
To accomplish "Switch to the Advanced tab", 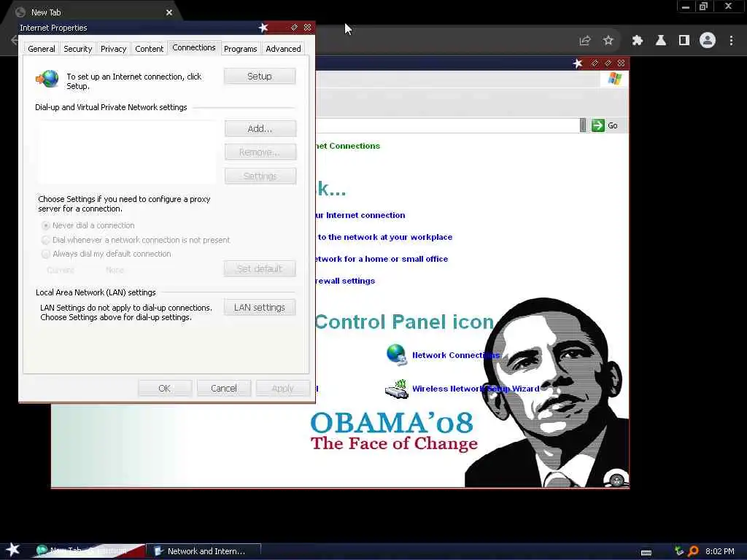I will [284, 49].
